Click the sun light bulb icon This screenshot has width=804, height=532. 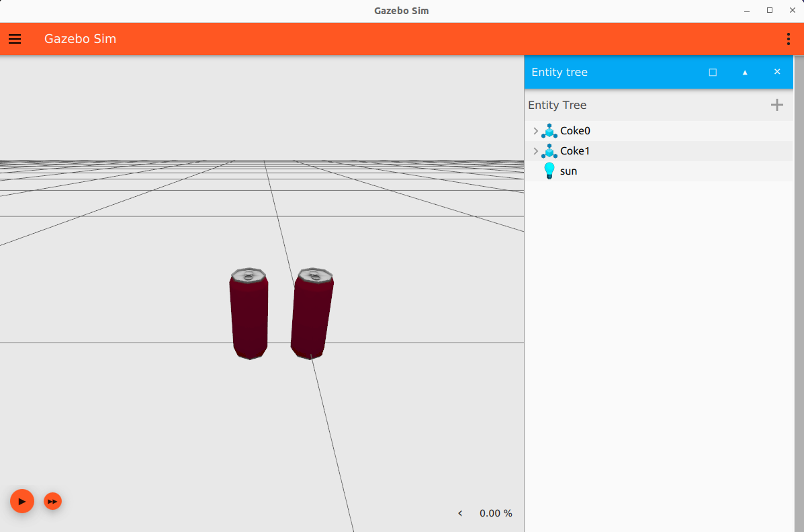tap(549, 171)
